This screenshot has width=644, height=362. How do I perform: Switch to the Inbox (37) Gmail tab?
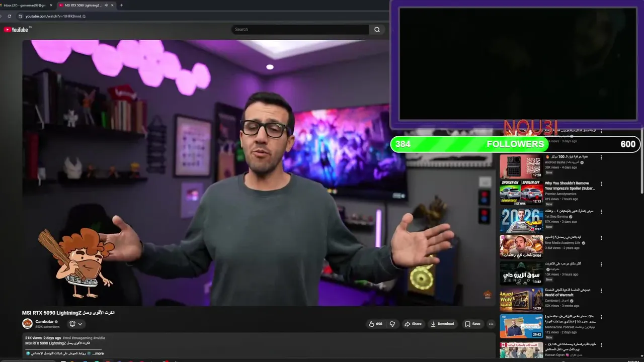(25, 5)
